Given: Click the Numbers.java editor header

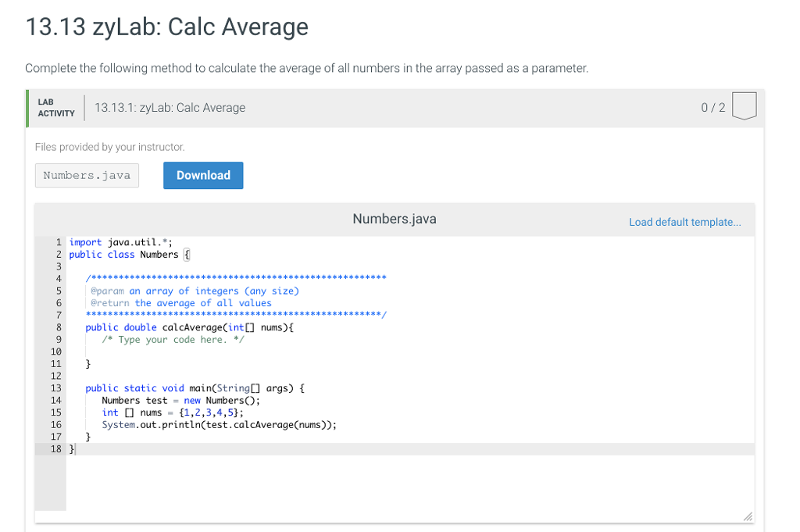Looking at the screenshot, I should click(394, 219).
